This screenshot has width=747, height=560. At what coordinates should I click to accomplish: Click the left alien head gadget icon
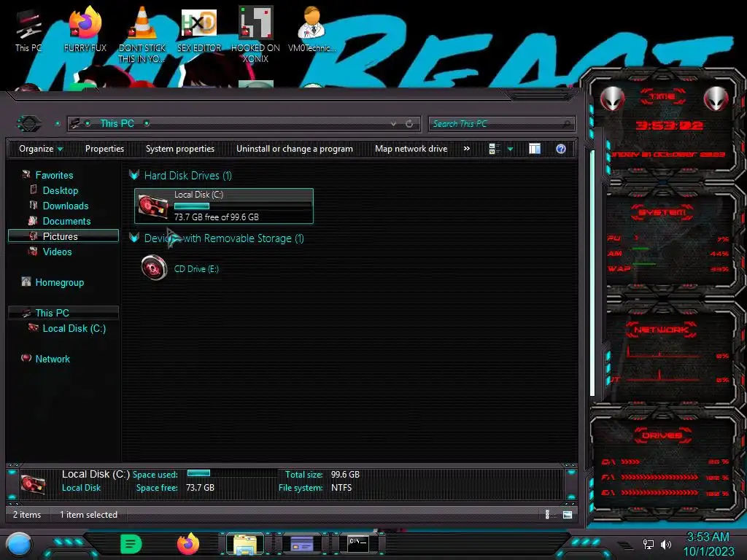(612, 99)
